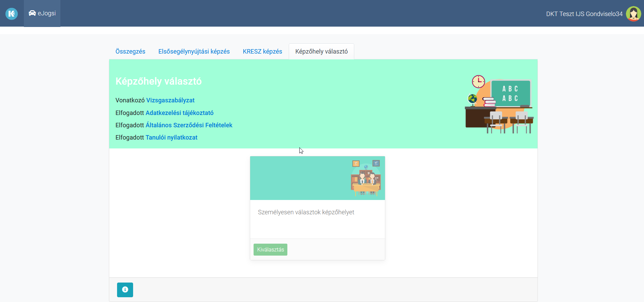Click the Kiválasztás button

(x=270, y=249)
